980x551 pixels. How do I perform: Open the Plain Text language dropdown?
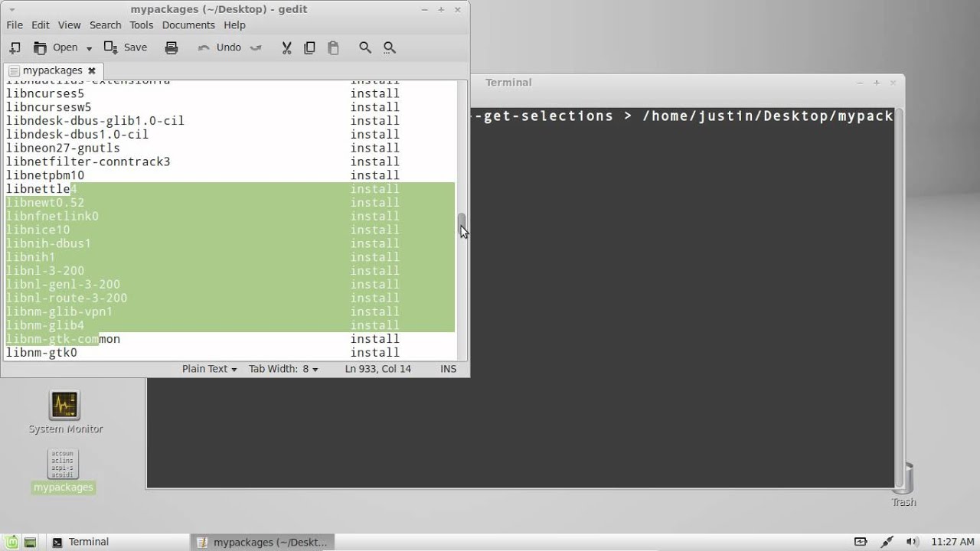point(210,369)
